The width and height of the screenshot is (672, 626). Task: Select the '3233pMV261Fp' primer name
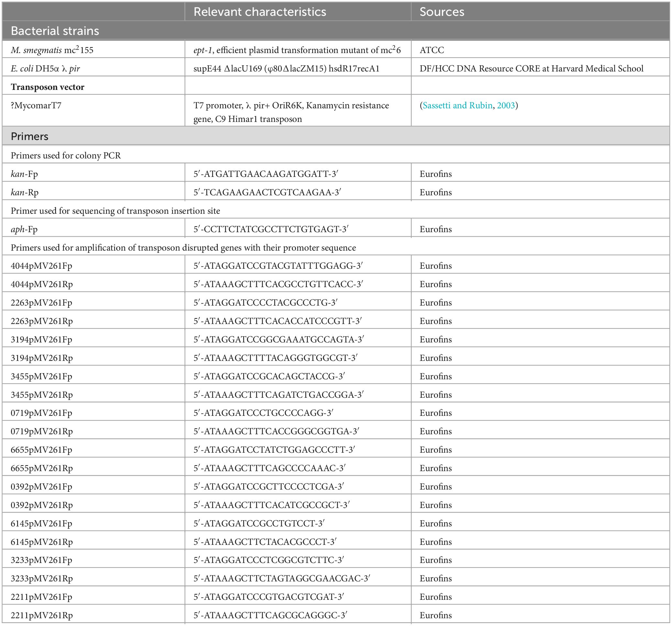(41, 560)
